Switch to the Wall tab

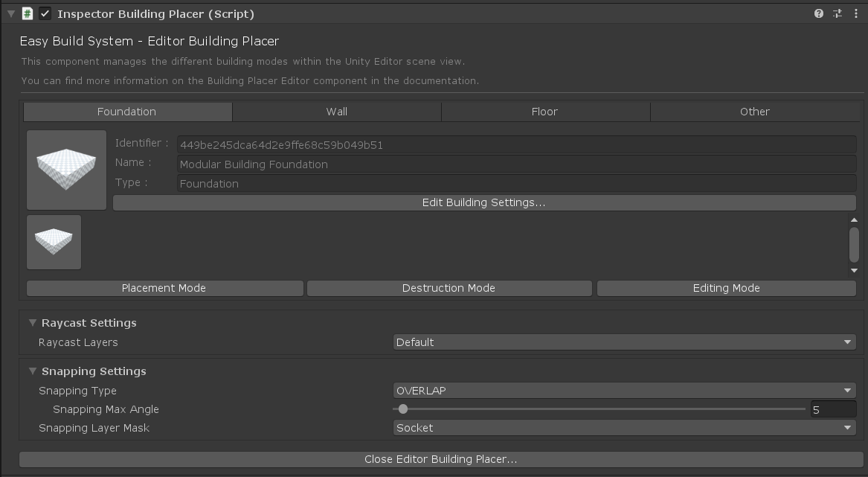(336, 112)
